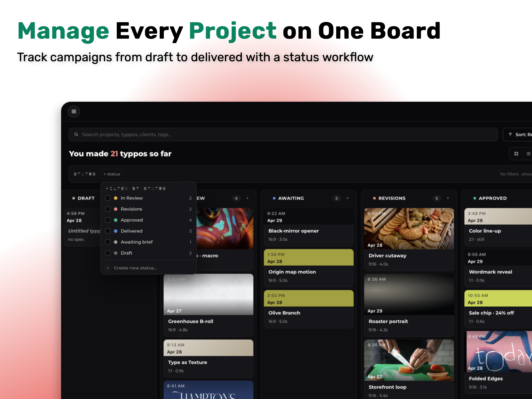The height and width of the screenshot is (399, 532).
Task: Click the Create new status plus icon
Action: (x=108, y=268)
